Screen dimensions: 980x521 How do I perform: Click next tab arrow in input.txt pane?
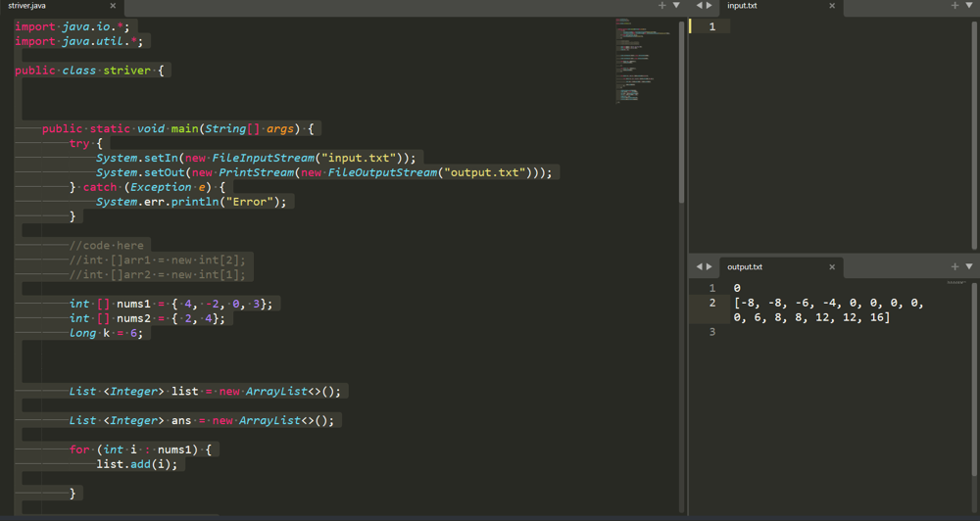coord(709,6)
